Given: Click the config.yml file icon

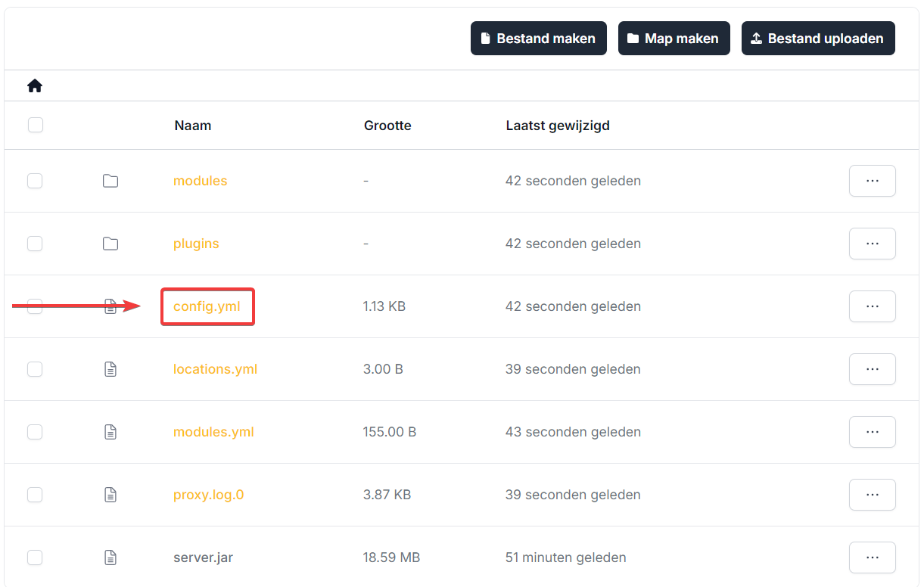Looking at the screenshot, I should click(110, 306).
